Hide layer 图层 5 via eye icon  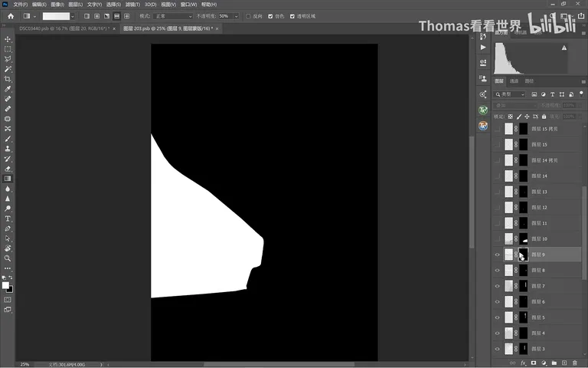pyautogui.click(x=497, y=317)
